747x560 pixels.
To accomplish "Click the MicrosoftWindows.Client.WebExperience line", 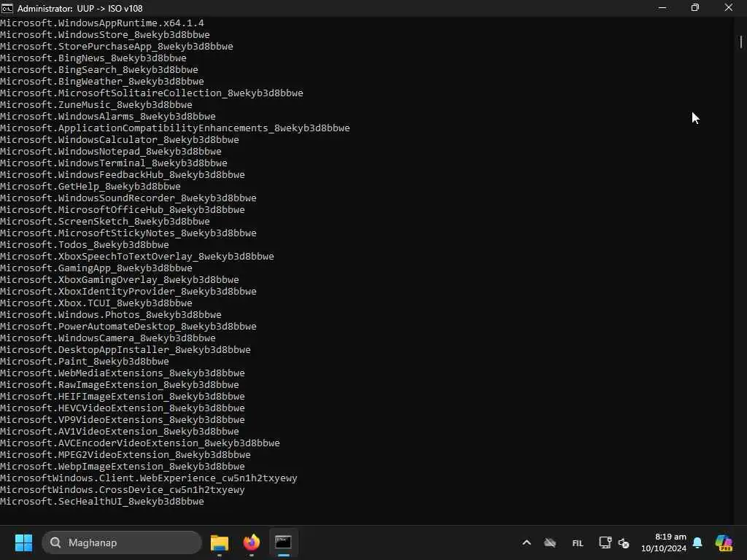I will pos(149,478).
